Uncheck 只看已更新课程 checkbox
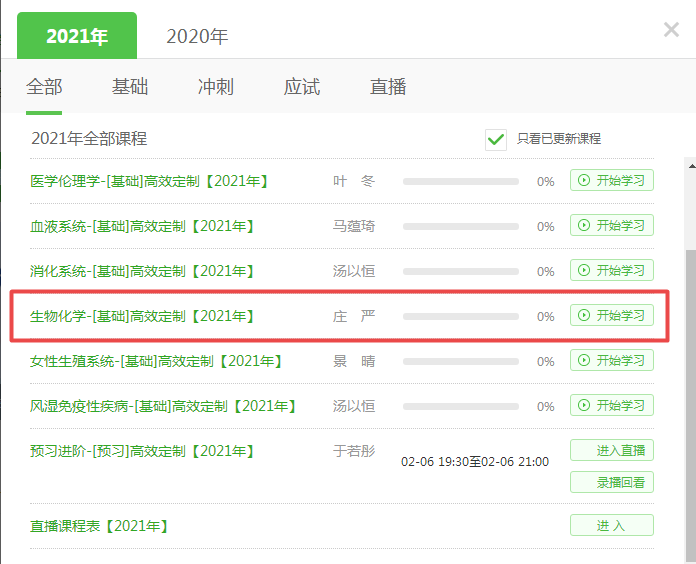 [495, 139]
